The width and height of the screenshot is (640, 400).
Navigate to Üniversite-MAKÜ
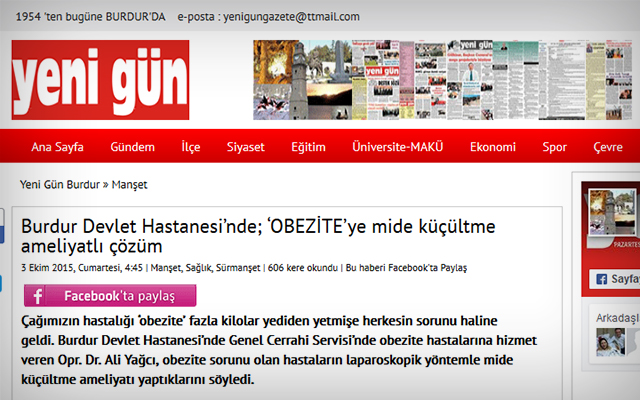[398, 147]
